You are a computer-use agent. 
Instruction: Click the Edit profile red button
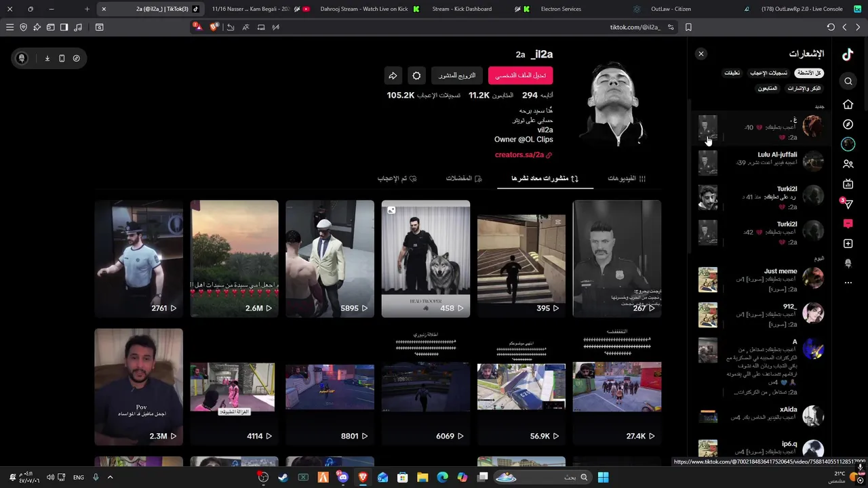point(521,75)
